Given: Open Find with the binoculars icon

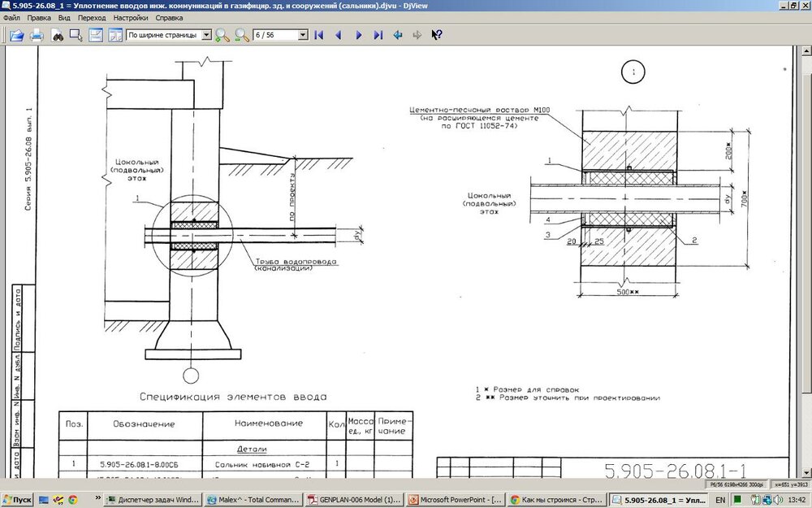Looking at the screenshot, I should [x=57, y=35].
